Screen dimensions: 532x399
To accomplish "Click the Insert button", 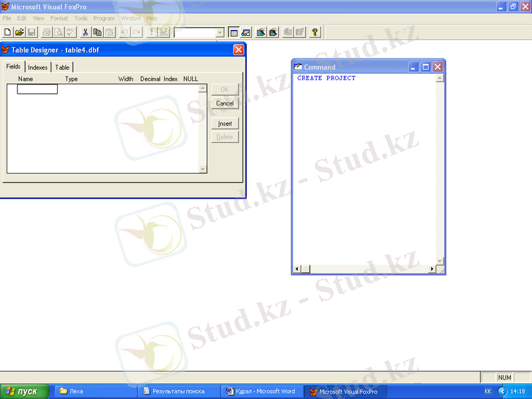I will tap(225, 124).
